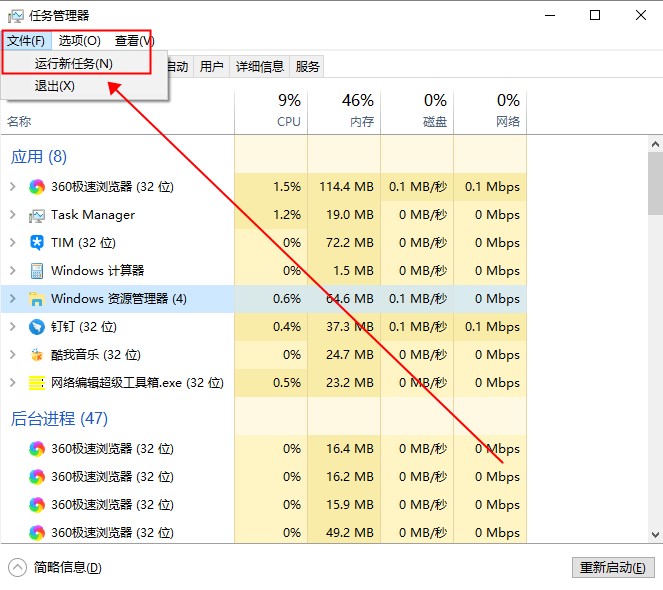This screenshot has height=590, width=663.
Task: Collapse details using the 简略信息 arrow
Action: pyautogui.click(x=18, y=567)
